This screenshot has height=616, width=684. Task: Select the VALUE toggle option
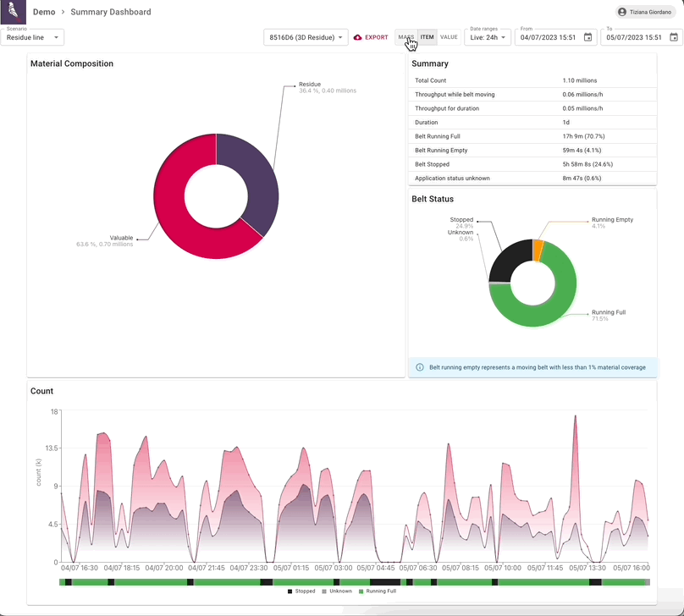(449, 37)
